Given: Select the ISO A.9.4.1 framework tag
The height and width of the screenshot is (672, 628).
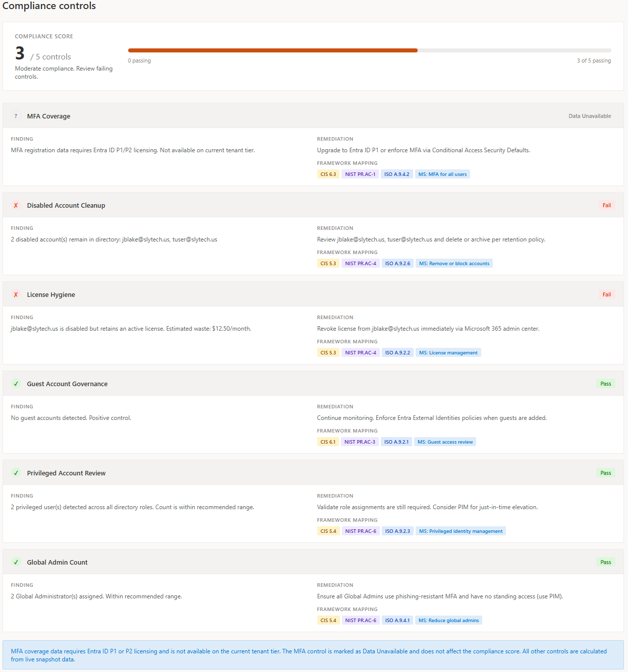Looking at the screenshot, I should pos(397,620).
